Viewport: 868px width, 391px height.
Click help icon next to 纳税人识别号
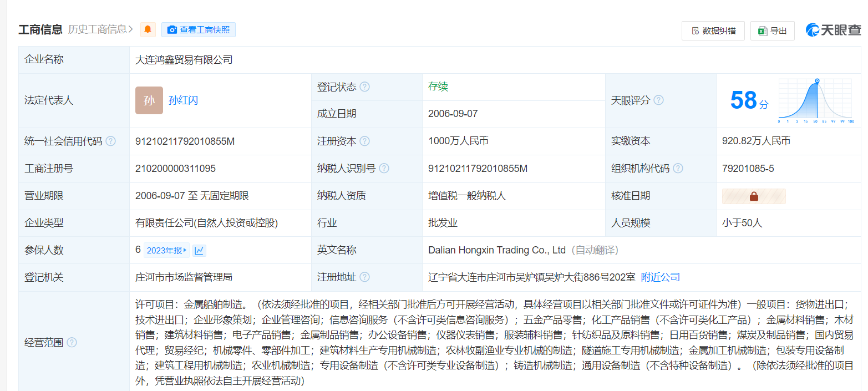coord(384,169)
